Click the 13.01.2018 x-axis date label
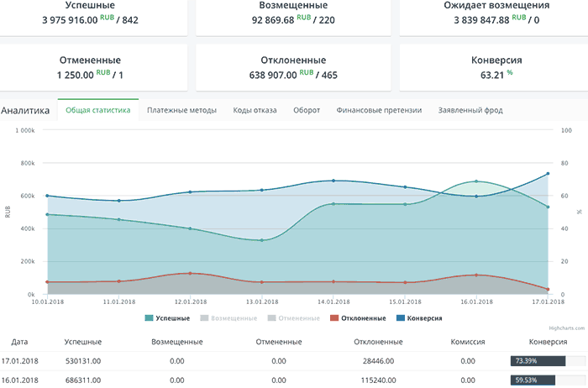The height and width of the screenshot is (388, 588). click(x=262, y=301)
